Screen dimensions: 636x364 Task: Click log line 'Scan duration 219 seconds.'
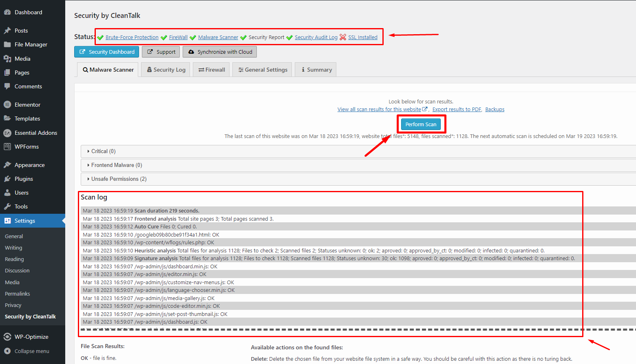tap(358, 211)
